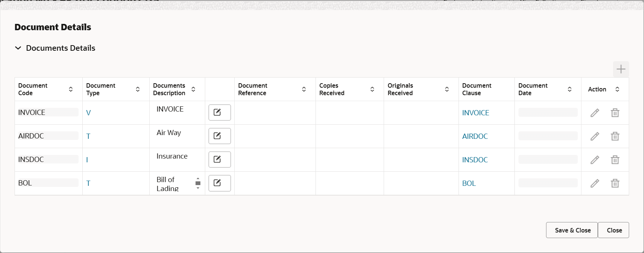Open the document type link V for INVOICE
Viewport: 644px width, 253px height.
pyautogui.click(x=88, y=112)
